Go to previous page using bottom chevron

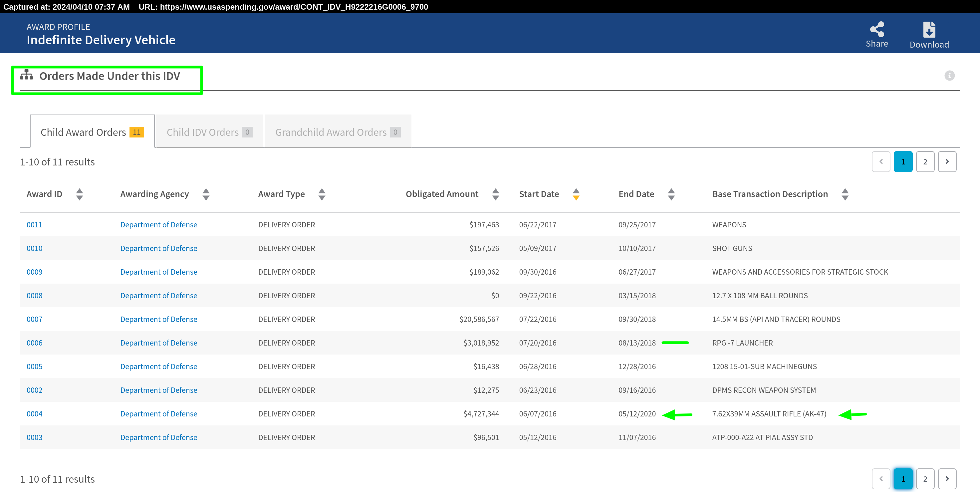(881, 479)
